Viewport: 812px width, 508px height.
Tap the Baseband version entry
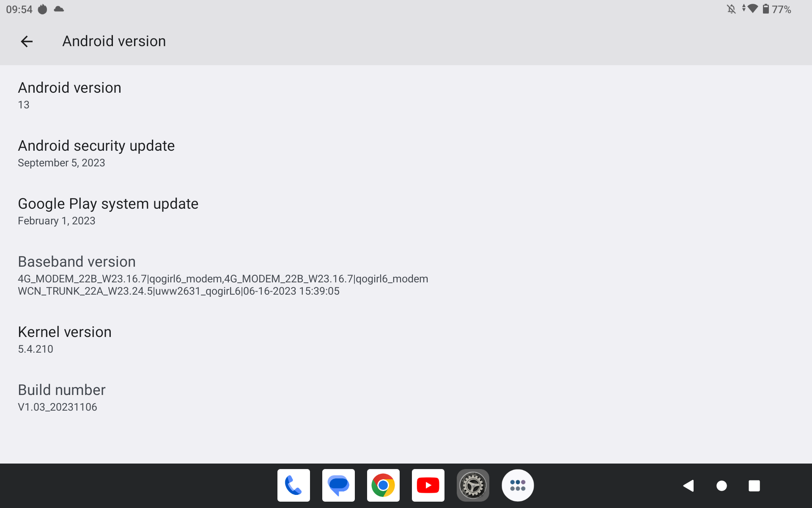pyautogui.click(x=223, y=275)
